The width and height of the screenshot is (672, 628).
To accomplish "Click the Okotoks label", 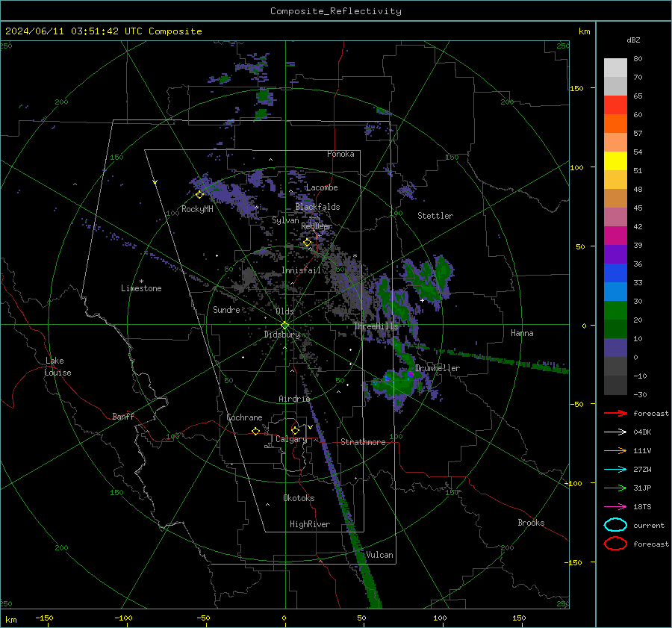I will pyautogui.click(x=299, y=498).
